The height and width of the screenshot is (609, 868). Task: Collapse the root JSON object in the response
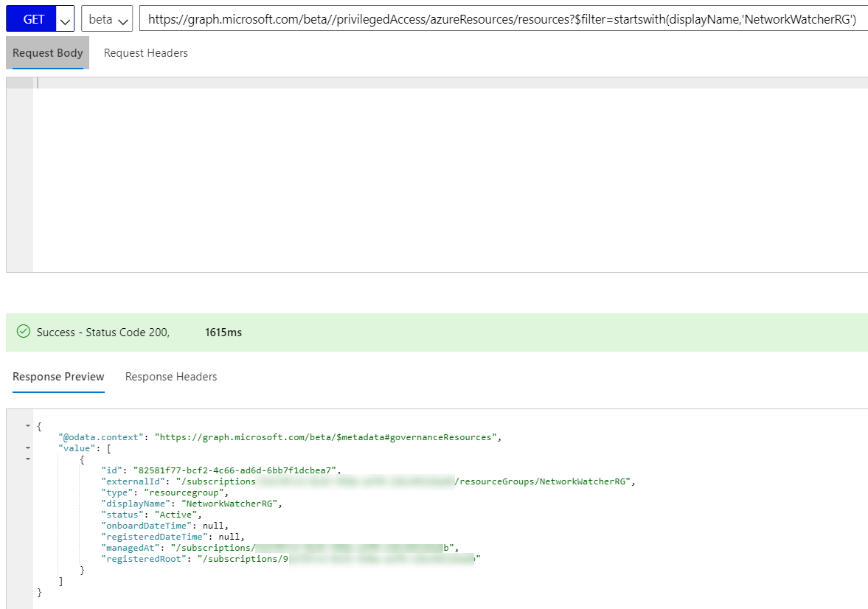click(x=28, y=426)
